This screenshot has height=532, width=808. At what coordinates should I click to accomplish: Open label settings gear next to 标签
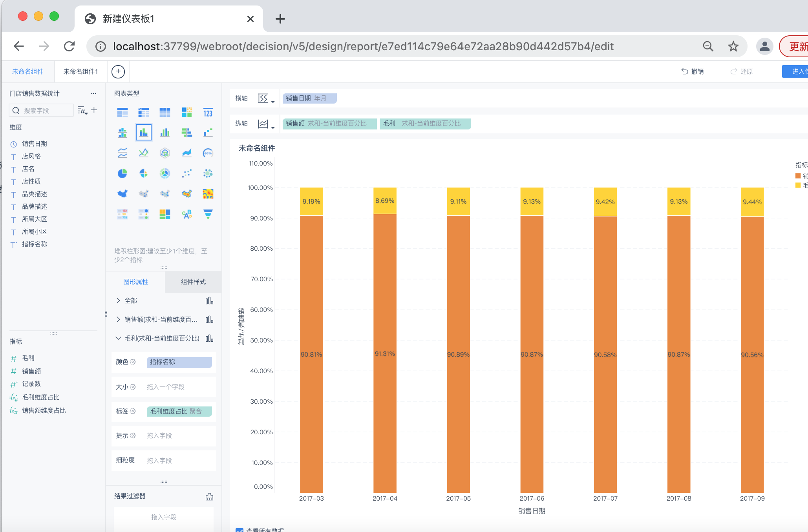click(133, 411)
